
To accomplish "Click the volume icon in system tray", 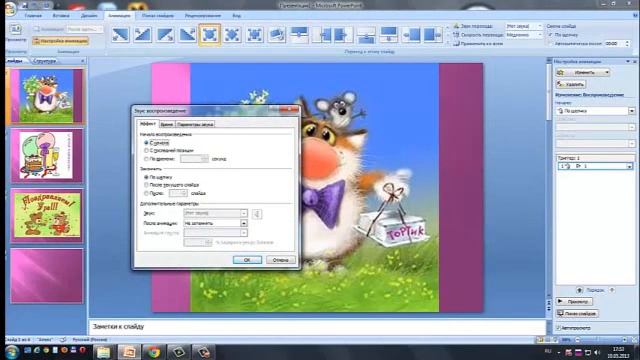I will 598,352.
